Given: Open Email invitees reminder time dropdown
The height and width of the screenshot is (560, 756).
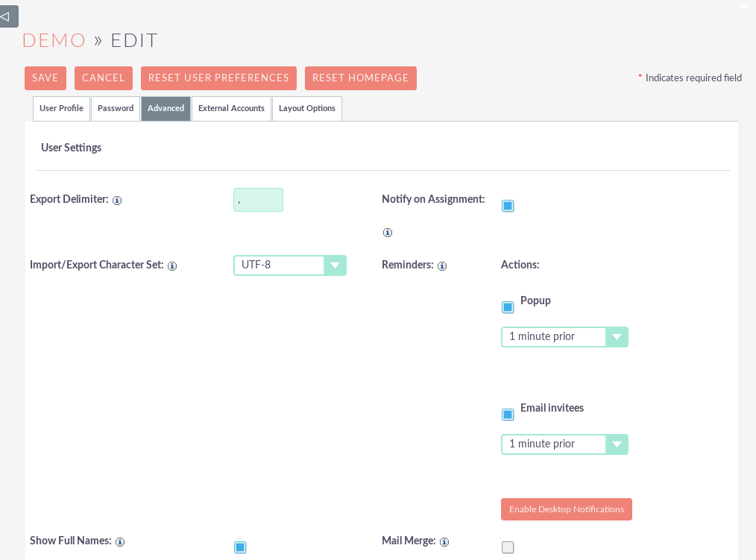Looking at the screenshot, I should [x=564, y=444].
